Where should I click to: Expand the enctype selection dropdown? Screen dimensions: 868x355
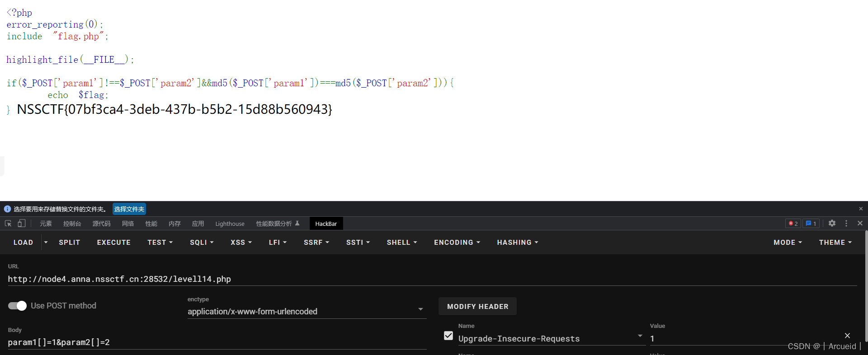point(420,309)
